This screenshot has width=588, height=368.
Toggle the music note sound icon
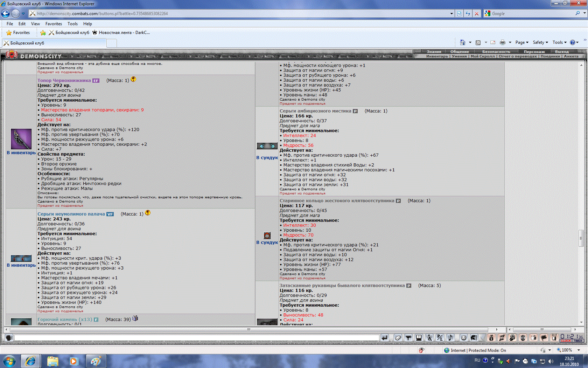(450, 338)
